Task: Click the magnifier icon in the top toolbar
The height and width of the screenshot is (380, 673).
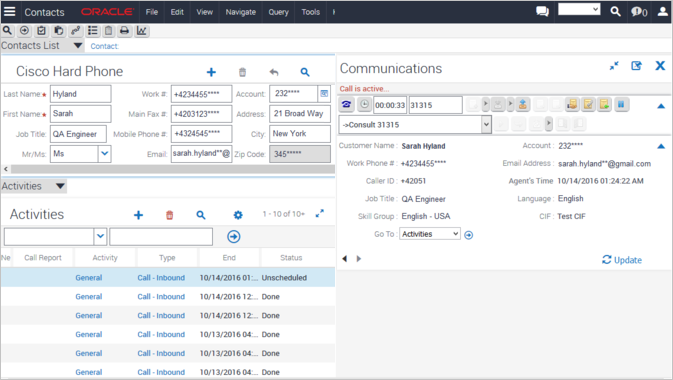Action: (7, 30)
